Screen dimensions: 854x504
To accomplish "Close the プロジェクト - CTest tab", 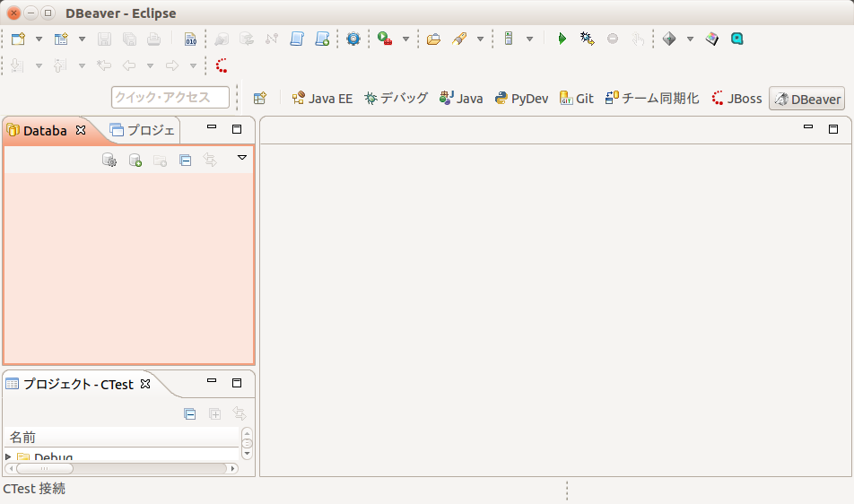I will point(145,384).
